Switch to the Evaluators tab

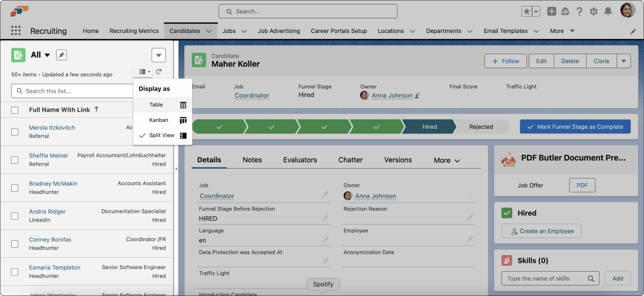(x=300, y=160)
